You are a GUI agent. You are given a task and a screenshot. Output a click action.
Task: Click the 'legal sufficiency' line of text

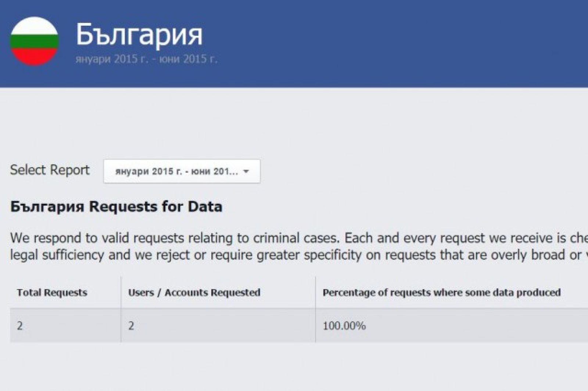tap(57, 255)
